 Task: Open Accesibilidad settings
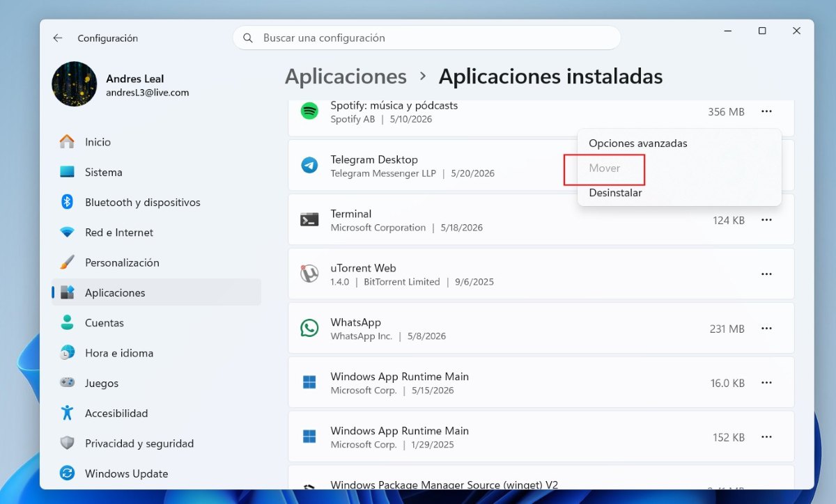pos(156,413)
